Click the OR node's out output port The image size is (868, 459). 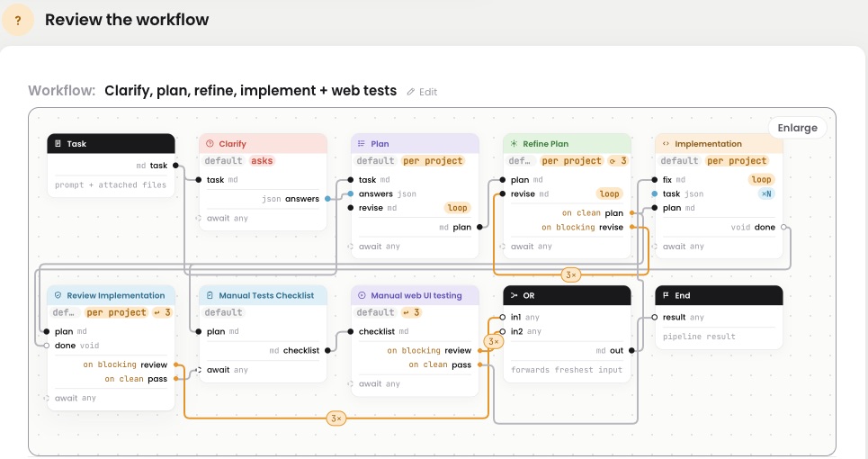(631, 350)
